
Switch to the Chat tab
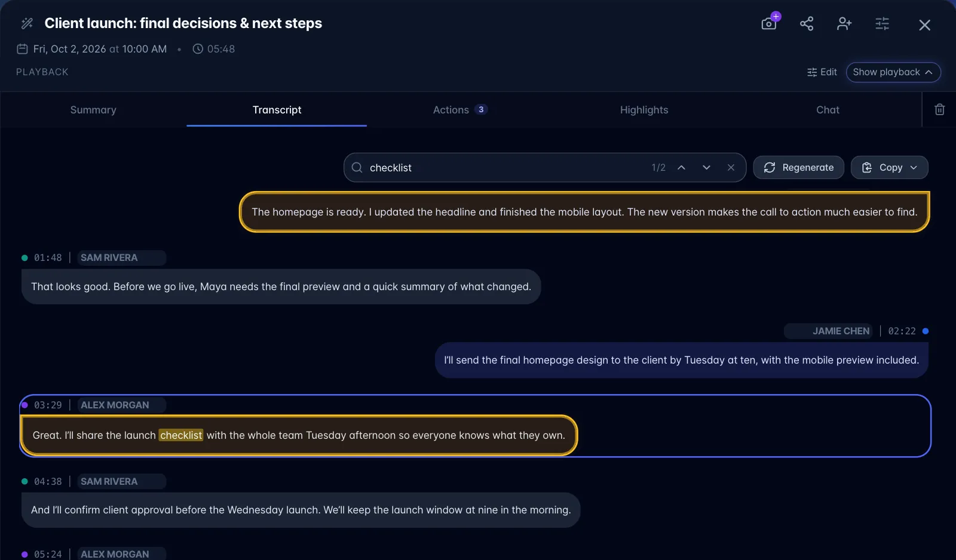point(828,110)
